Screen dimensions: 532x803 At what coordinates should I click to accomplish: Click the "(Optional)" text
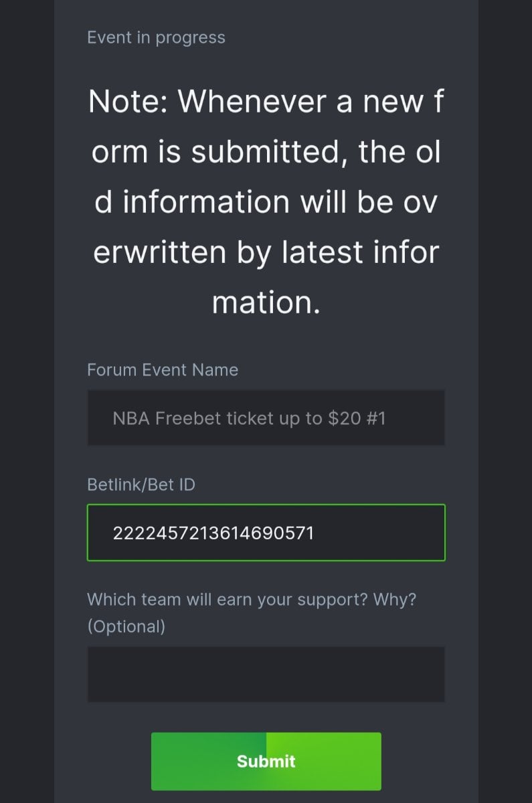pyautogui.click(x=126, y=626)
